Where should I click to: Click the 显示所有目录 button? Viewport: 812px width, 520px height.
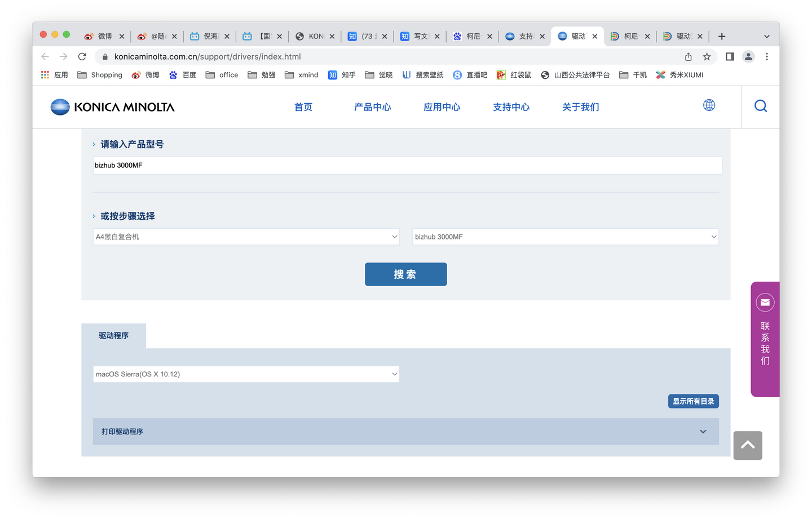(693, 401)
